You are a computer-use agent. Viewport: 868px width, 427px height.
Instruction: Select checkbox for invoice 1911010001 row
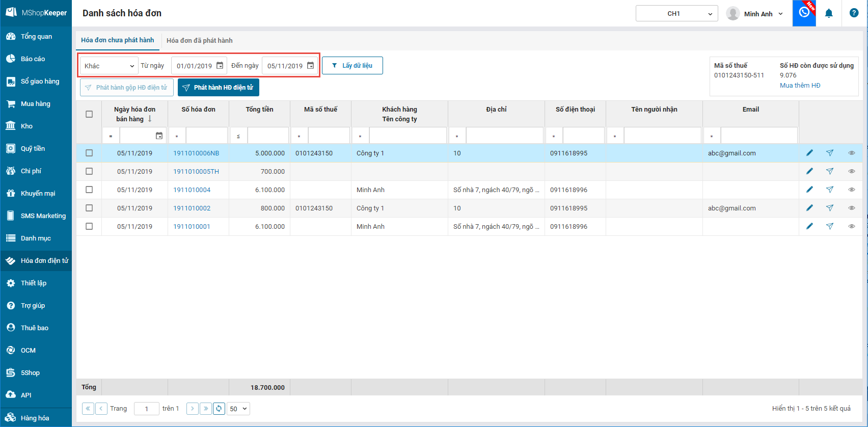89,226
